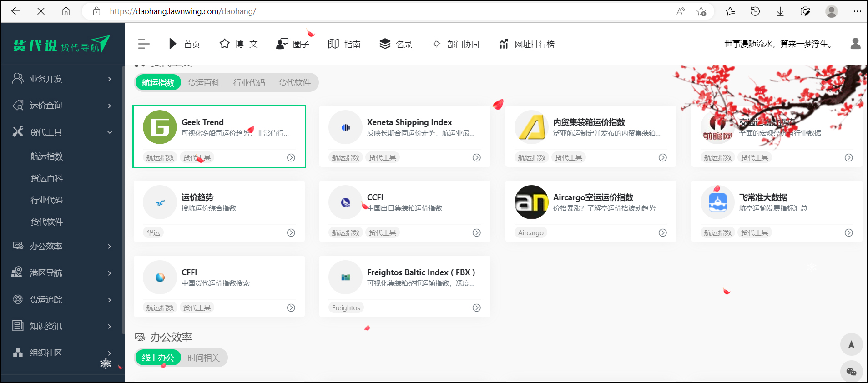Click the 飞常准大数据 blue app logo
The width and height of the screenshot is (868, 383).
point(717,202)
